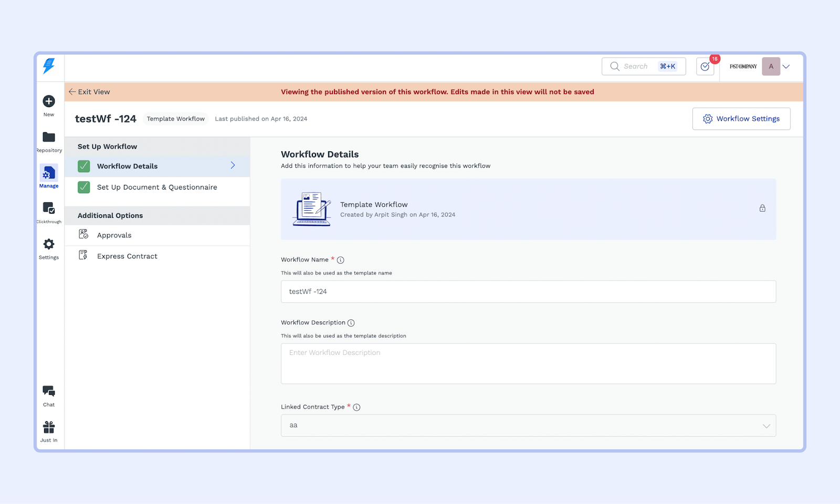Open the Chat icon

(x=49, y=391)
